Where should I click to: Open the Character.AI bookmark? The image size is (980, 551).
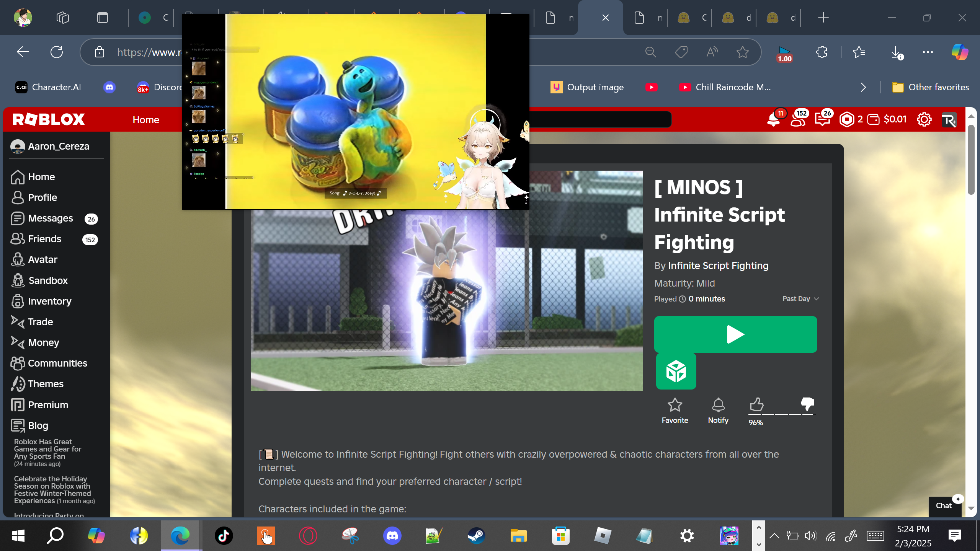pyautogui.click(x=48, y=87)
